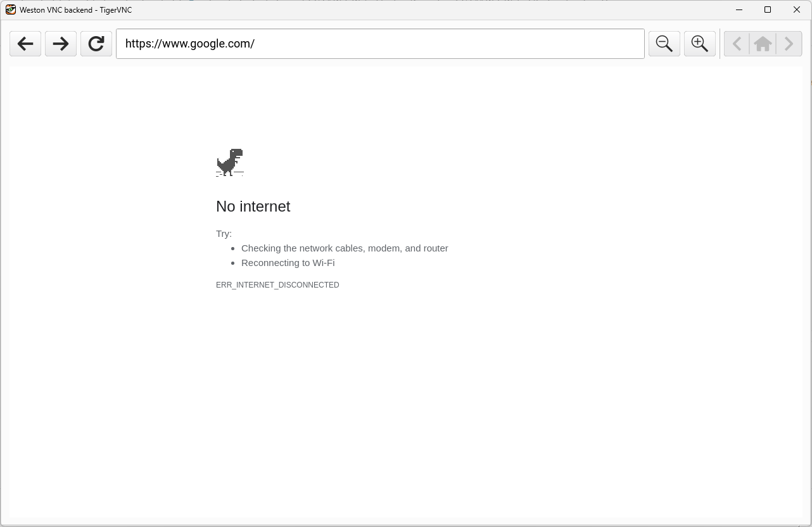
Task: Click the "Reconnecting to Wi-Fi" suggestion
Action: (288, 263)
